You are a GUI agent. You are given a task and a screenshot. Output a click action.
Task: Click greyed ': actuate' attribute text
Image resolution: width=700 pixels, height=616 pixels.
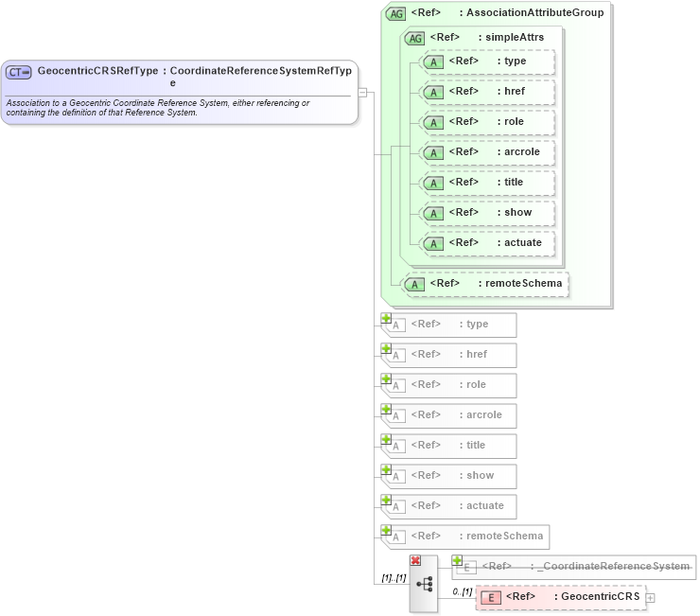tap(481, 505)
